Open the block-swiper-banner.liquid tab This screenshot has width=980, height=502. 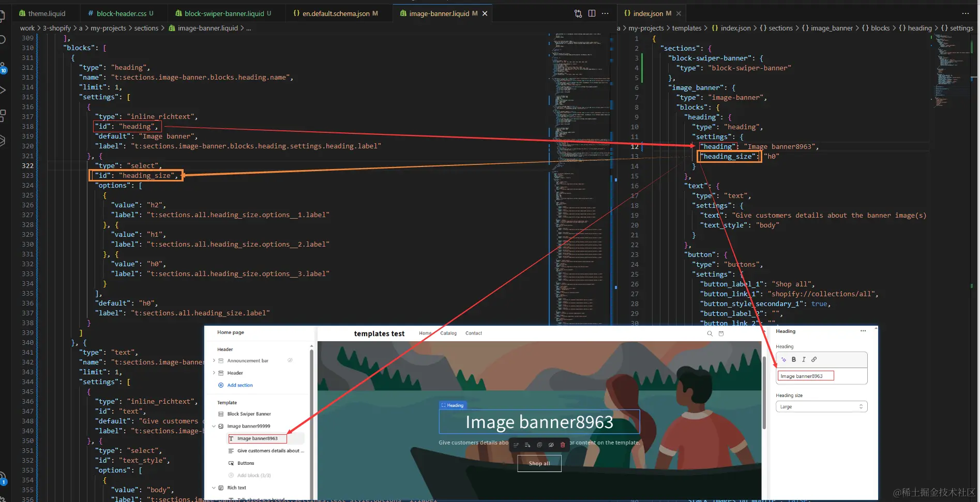[x=227, y=13]
